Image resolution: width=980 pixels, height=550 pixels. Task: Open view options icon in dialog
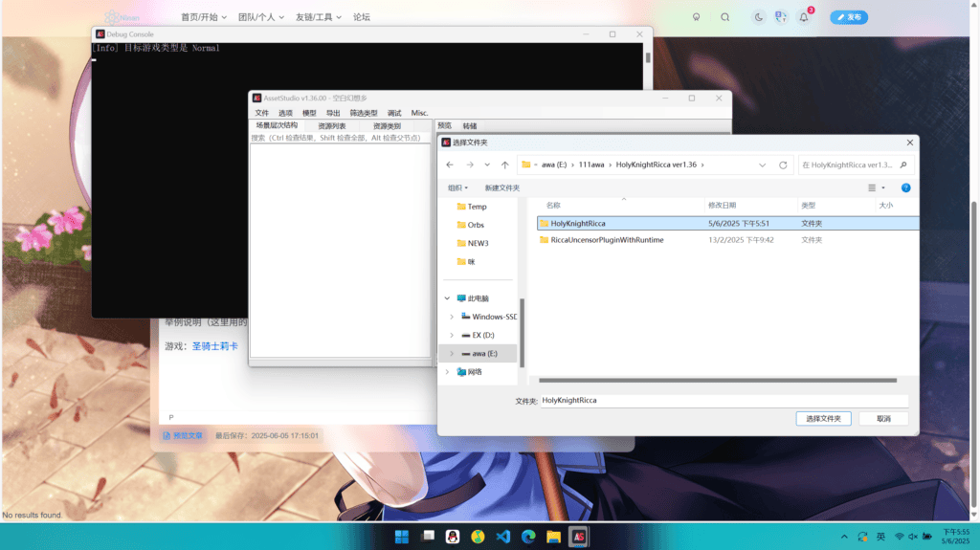pyautogui.click(x=873, y=188)
